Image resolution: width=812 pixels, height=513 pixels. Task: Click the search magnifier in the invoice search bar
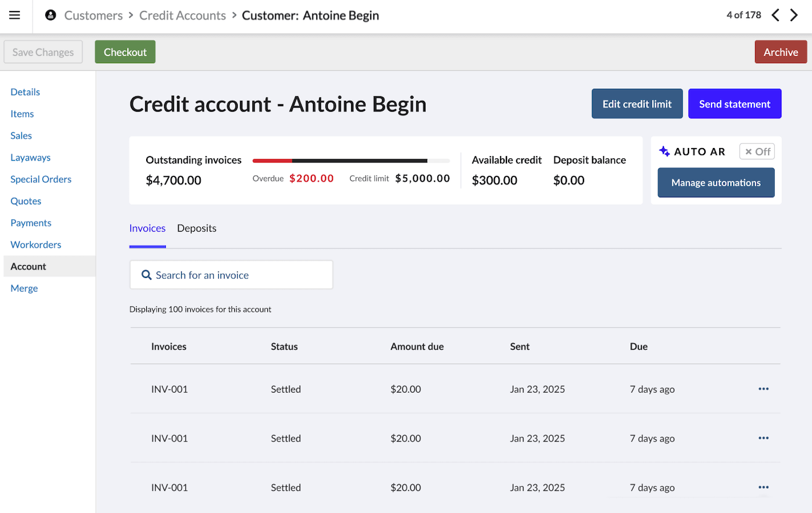(x=147, y=274)
